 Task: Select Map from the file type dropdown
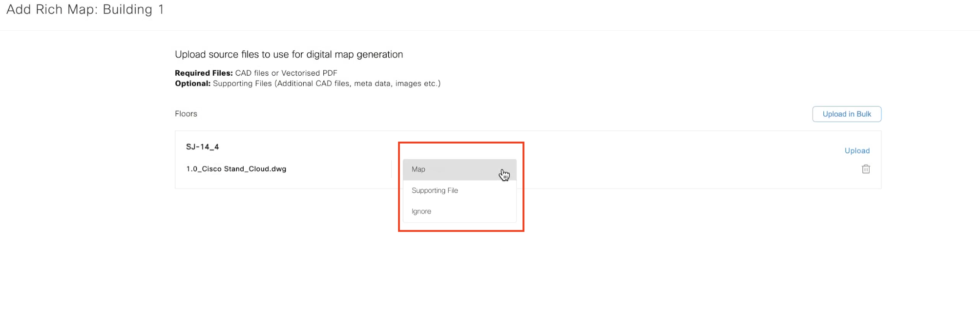[x=418, y=169]
